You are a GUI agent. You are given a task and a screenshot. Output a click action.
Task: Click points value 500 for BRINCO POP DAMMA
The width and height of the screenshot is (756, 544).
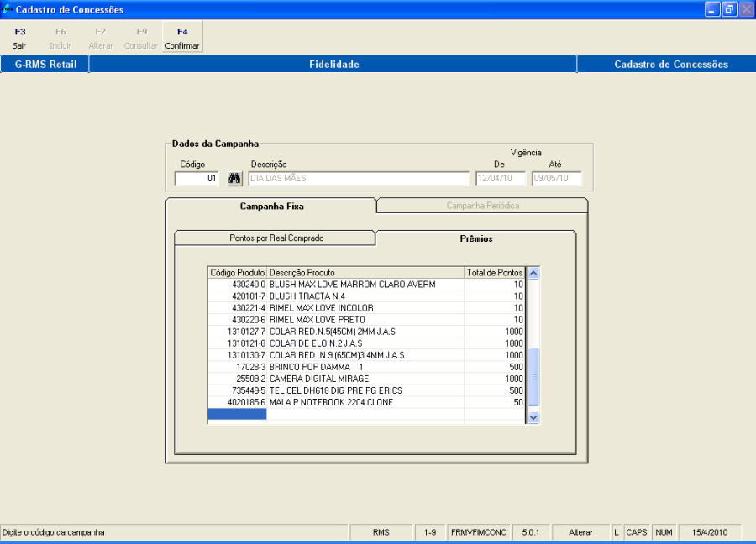pyautogui.click(x=494, y=367)
